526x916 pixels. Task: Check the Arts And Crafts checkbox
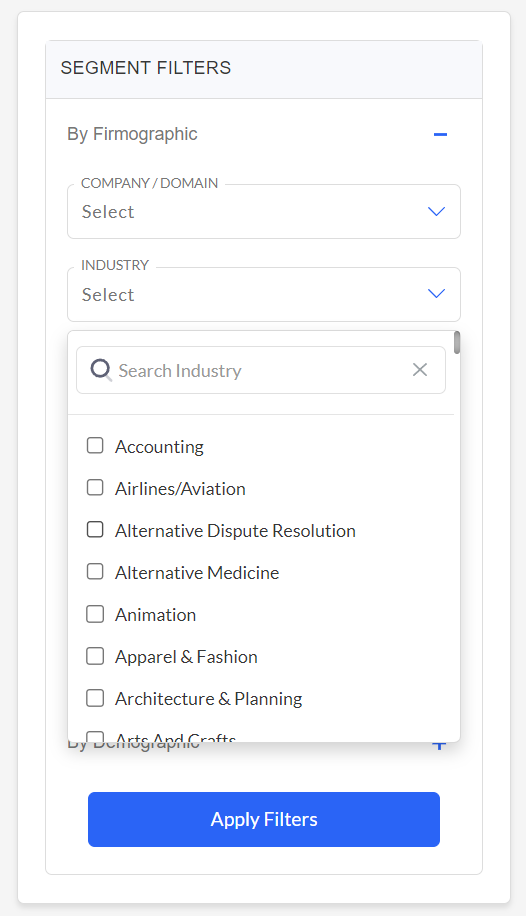[x=95, y=737]
